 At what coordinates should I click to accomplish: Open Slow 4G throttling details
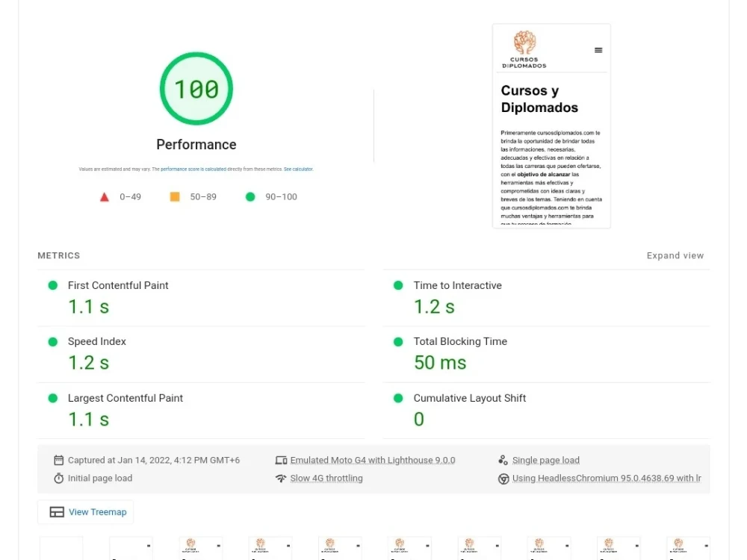[x=326, y=478]
